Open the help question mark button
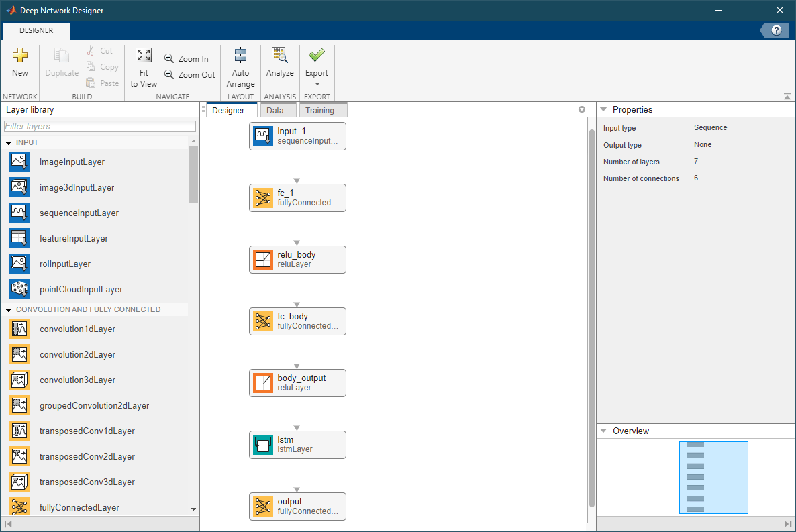The height and width of the screenshot is (532, 796). point(777,30)
